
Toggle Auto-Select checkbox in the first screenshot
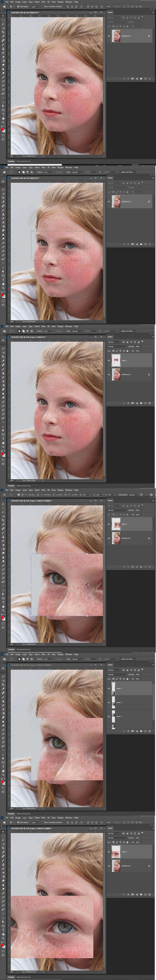click(x=18, y=6)
